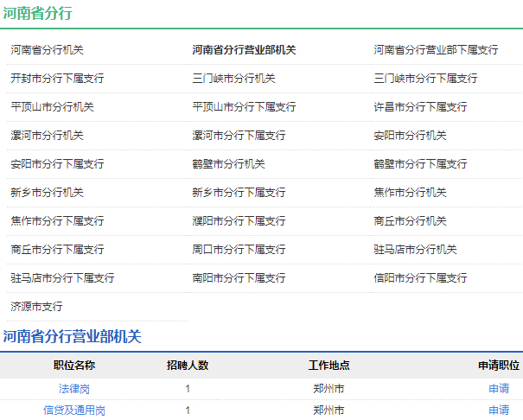Viewport: 523px width, 420px height.
Task: Select 三门峡市分行机关
Action: pyautogui.click(x=233, y=79)
